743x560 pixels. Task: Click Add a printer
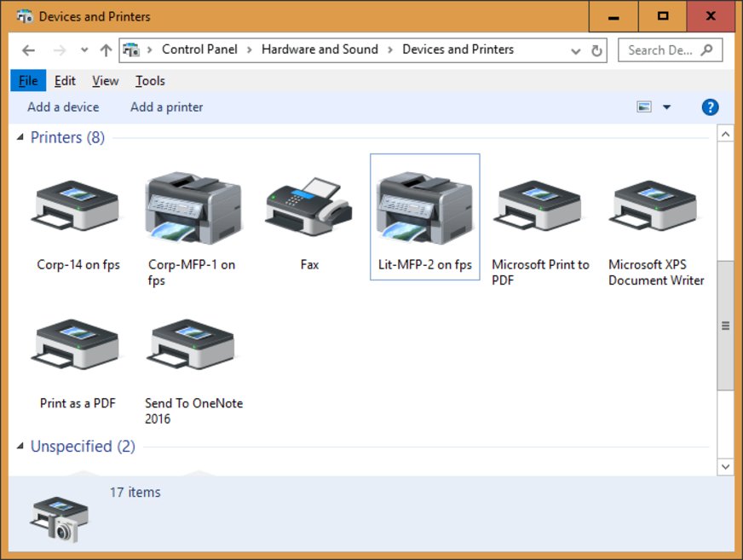[x=166, y=107]
